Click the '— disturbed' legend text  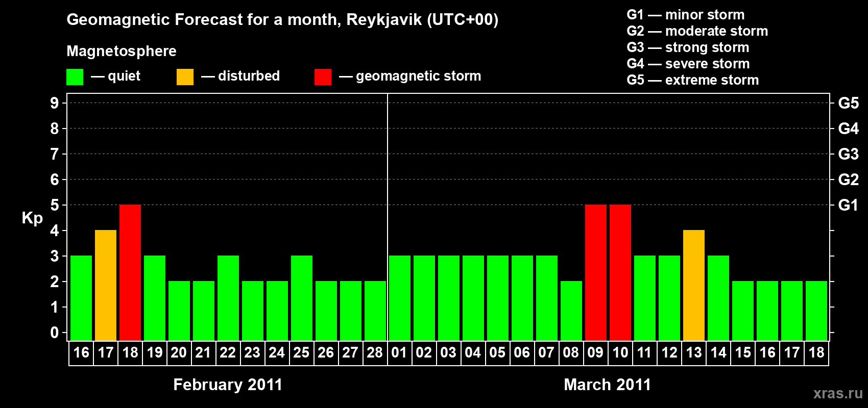click(240, 76)
